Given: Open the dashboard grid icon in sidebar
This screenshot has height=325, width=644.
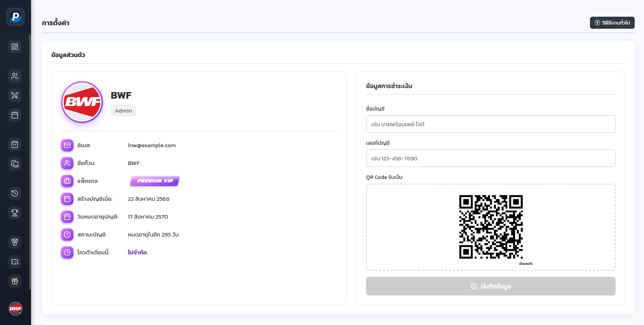Looking at the screenshot, I should 15,47.
